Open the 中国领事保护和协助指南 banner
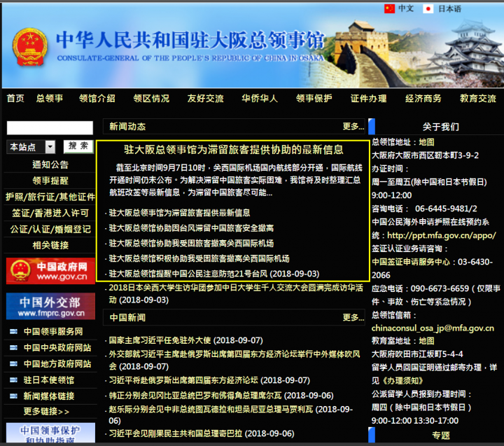Viewport: 504px width, 446px height. point(50,433)
